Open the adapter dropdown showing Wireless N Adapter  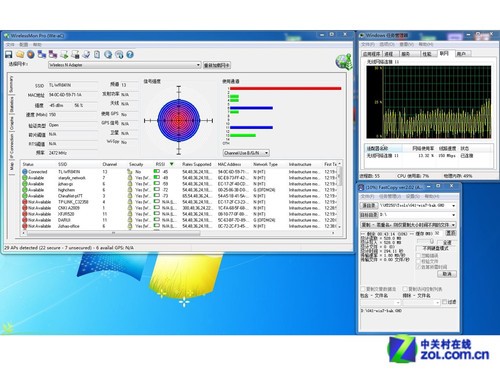pos(124,65)
